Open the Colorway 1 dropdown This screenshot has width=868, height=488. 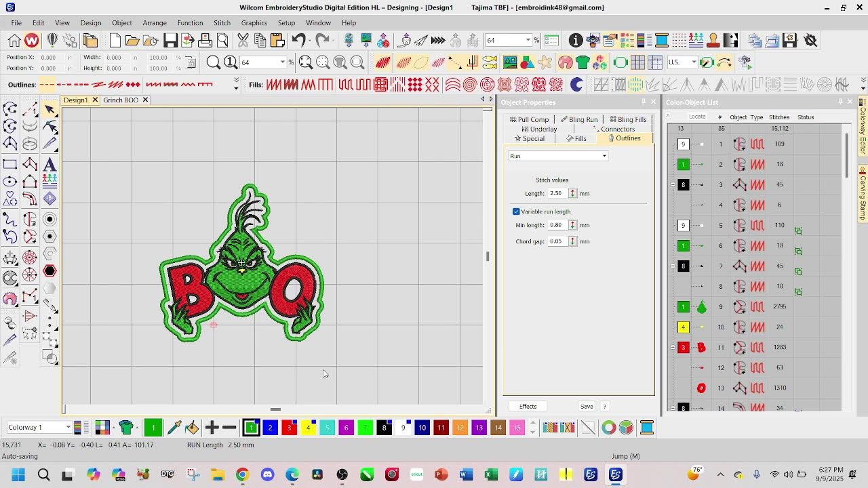68,428
